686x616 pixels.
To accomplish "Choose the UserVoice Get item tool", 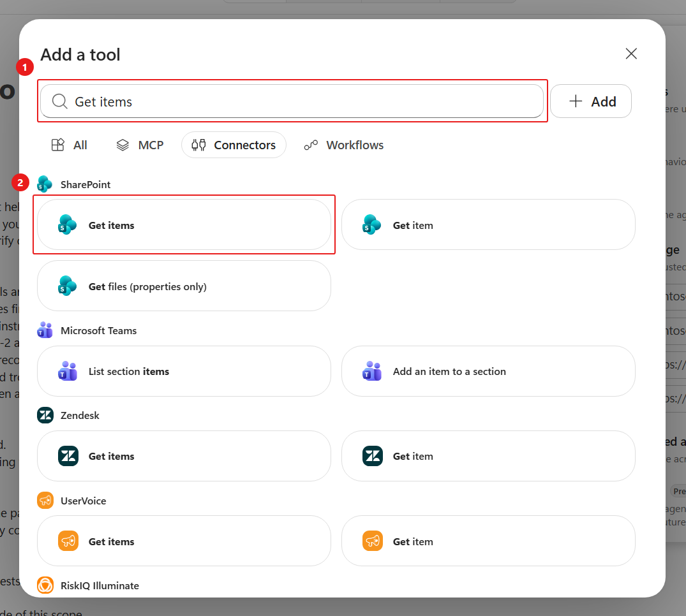I will tap(488, 541).
